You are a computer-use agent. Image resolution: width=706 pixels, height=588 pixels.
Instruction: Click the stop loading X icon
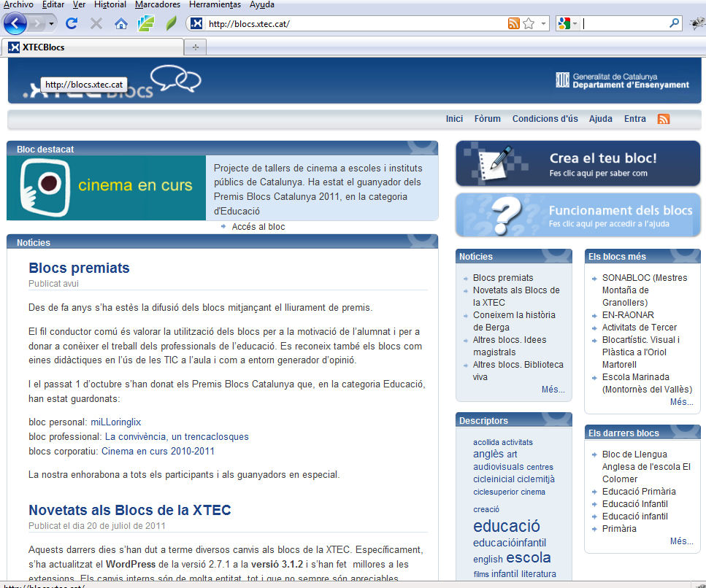point(96,23)
